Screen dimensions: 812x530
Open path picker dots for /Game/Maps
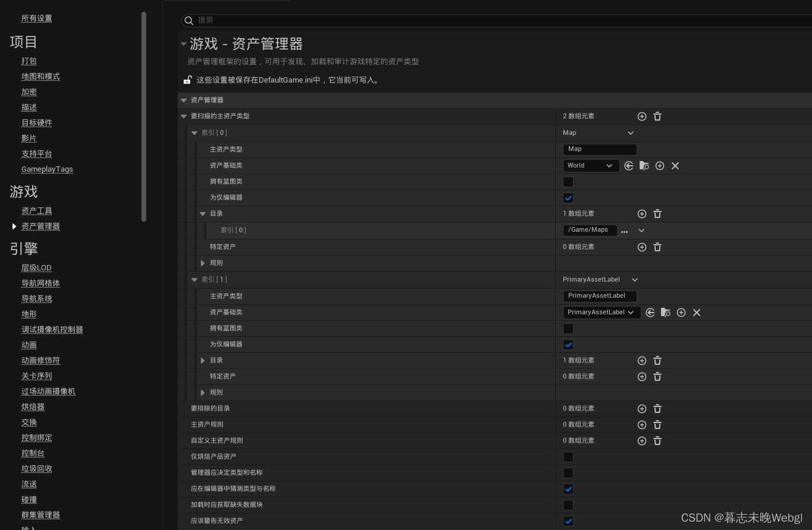click(x=625, y=232)
